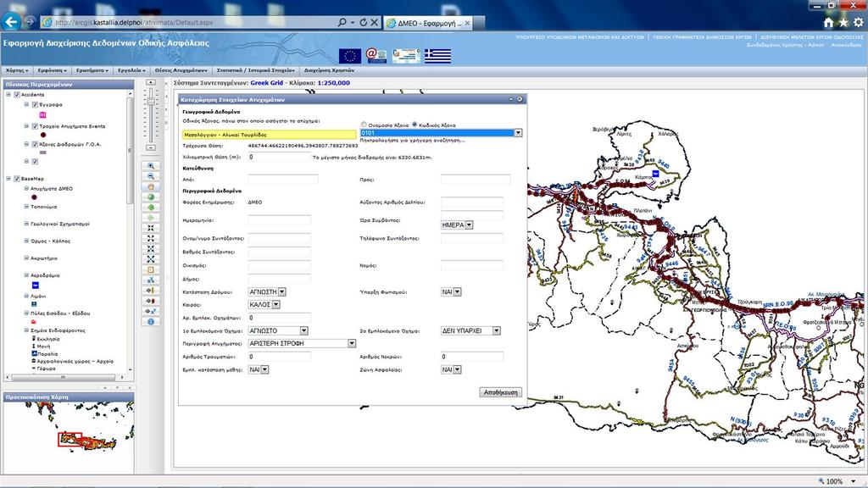Click the Ημερομηνία date input field
This screenshot has height=488, width=868.
tap(279, 220)
